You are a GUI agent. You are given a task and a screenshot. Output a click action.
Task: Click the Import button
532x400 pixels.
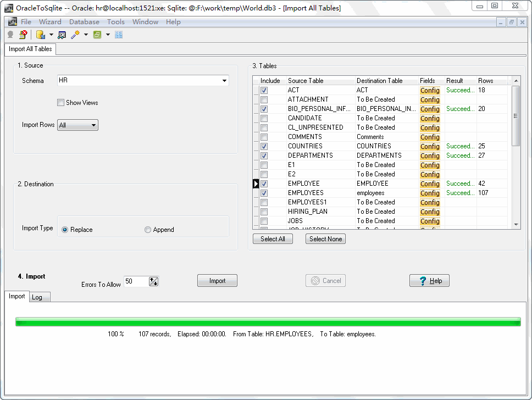[217, 281]
